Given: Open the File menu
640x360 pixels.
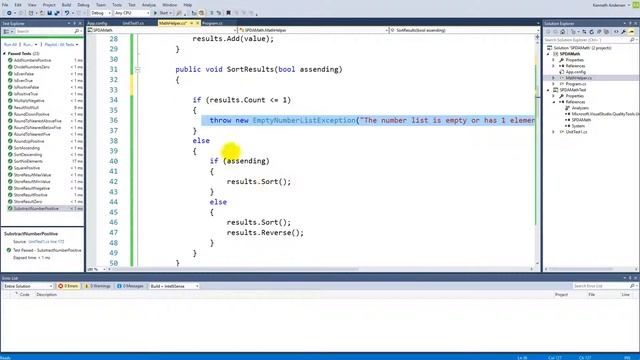Looking at the screenshot, I should (5, 5).
